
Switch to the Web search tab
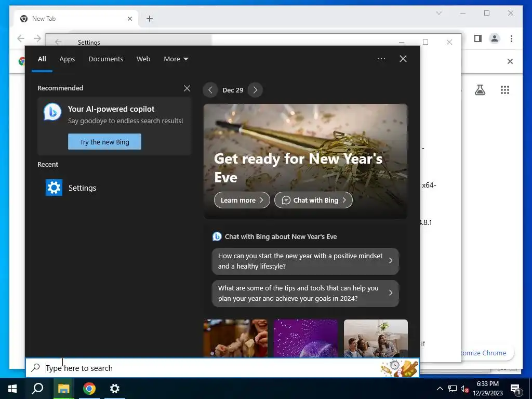point(143,59)
